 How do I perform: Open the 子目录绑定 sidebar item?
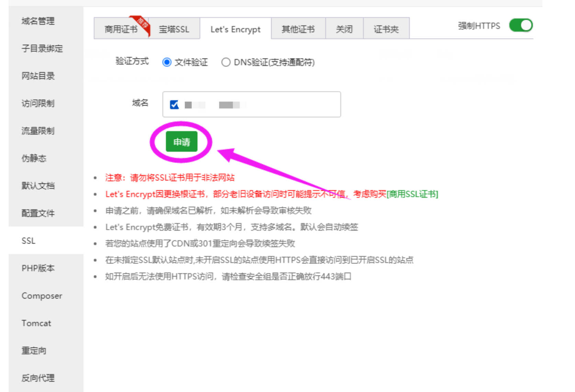click(46, 48)
